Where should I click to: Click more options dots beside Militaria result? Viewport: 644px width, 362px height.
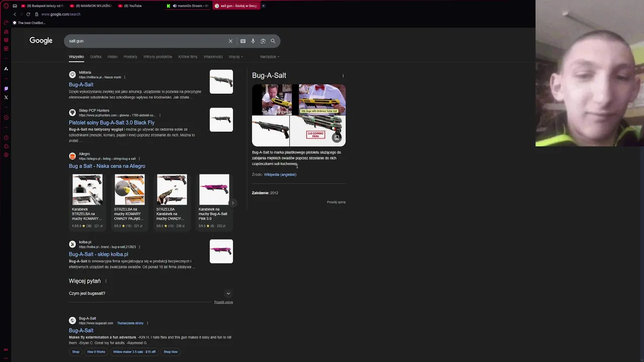point(124,77)
